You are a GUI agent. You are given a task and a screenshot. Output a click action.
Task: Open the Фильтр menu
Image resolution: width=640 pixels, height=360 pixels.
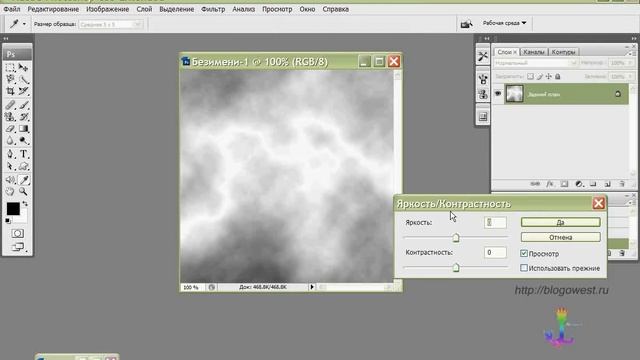[x=213, y=9]
